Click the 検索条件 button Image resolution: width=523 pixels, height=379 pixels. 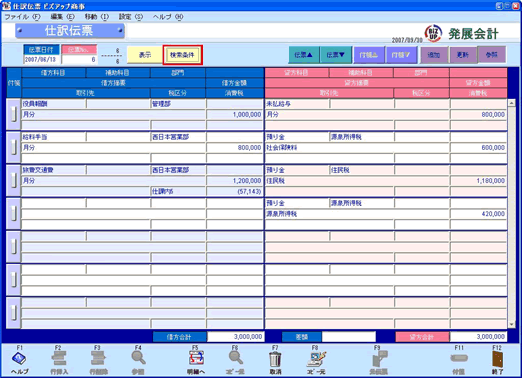182,55
